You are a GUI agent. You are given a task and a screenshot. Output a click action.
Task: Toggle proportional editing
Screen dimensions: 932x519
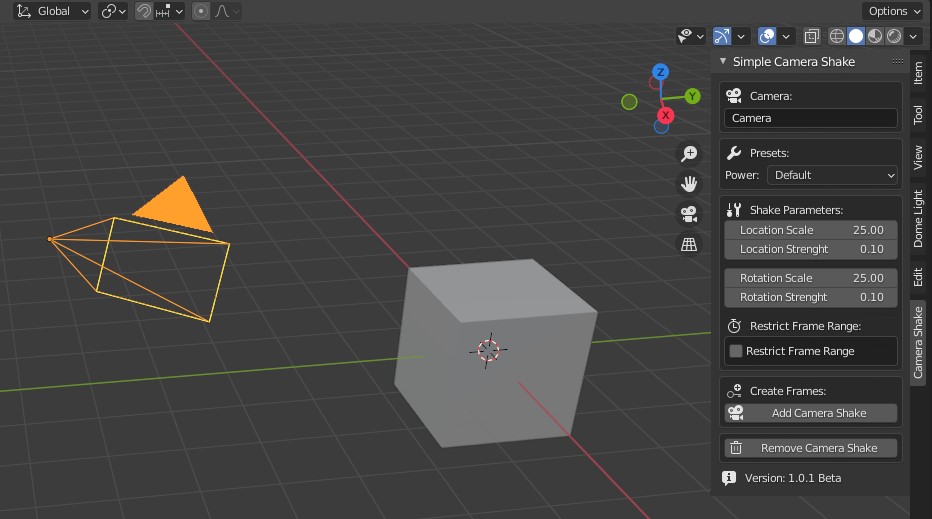[201, 11]
